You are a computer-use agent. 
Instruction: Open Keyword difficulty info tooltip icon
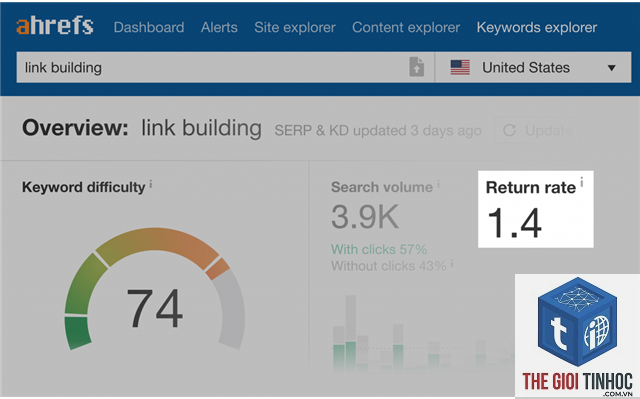pyautogui.click(x=151, y=184)
